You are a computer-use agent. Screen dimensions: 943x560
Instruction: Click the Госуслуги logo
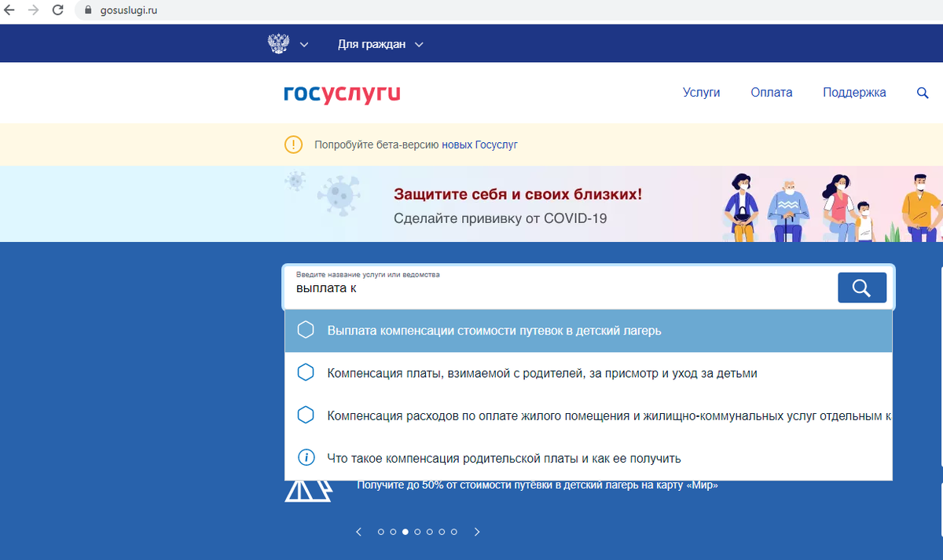tap(342, 93)
